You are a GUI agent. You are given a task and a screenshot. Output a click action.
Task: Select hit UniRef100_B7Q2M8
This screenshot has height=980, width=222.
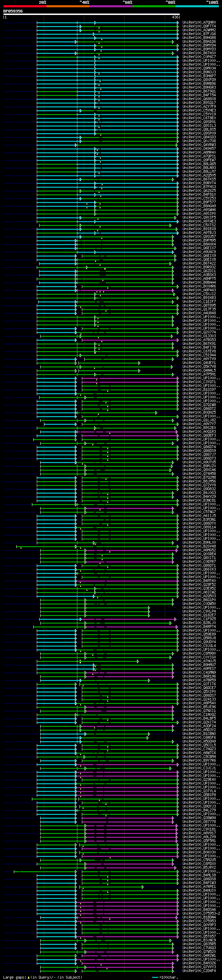(199, 477)
